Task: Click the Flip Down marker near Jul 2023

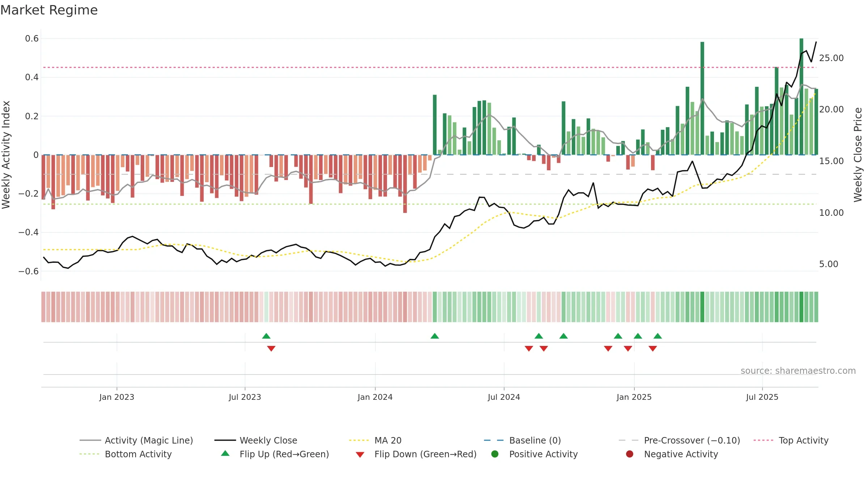Action: tap(271, 348)
